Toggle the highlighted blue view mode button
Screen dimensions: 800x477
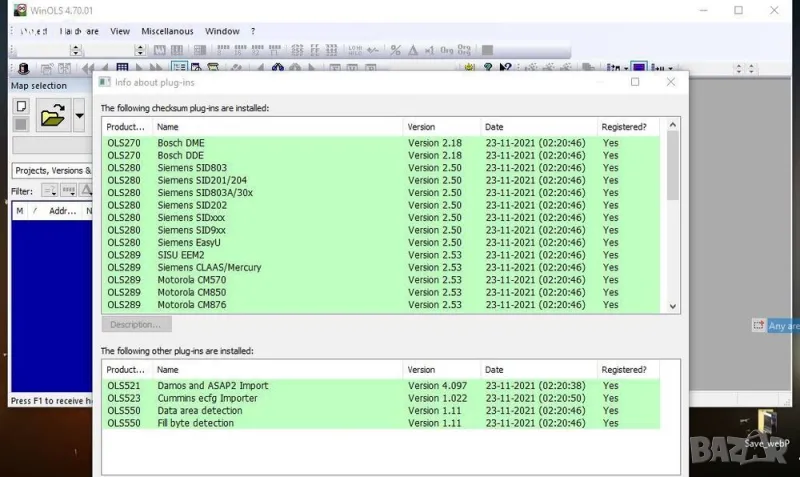638,68
